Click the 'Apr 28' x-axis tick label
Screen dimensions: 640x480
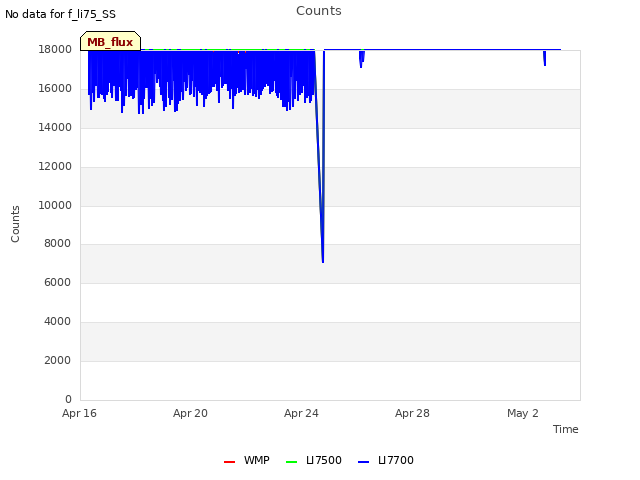click(412, 413)
